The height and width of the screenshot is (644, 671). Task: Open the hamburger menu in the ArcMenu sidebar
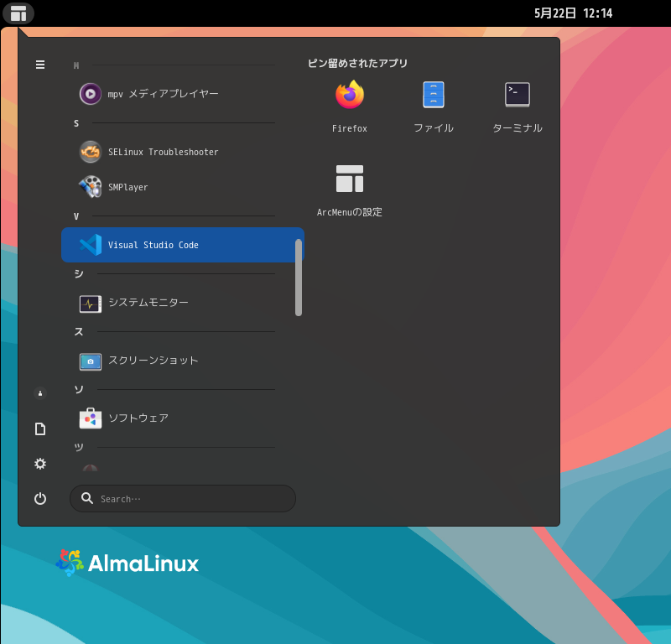pos(40,65)
